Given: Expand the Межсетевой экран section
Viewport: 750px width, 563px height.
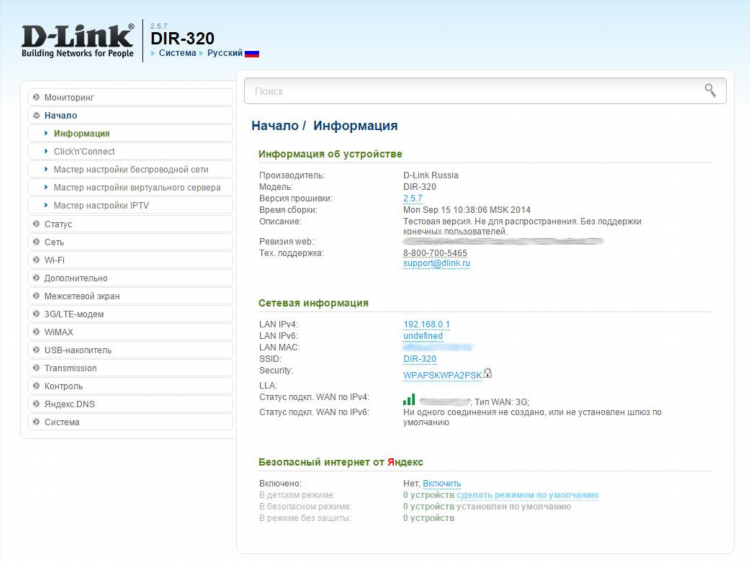Looking at the screenshot, I should (x=130, y=296).
